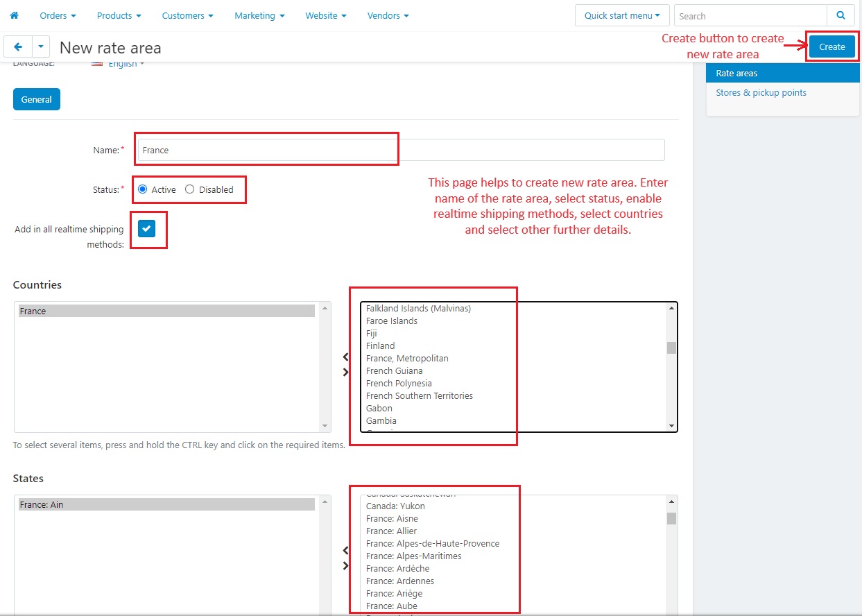The width and height of the screenshot is (862, 616).
Task: Open the Marketing menu
Action: pos(259,15)
